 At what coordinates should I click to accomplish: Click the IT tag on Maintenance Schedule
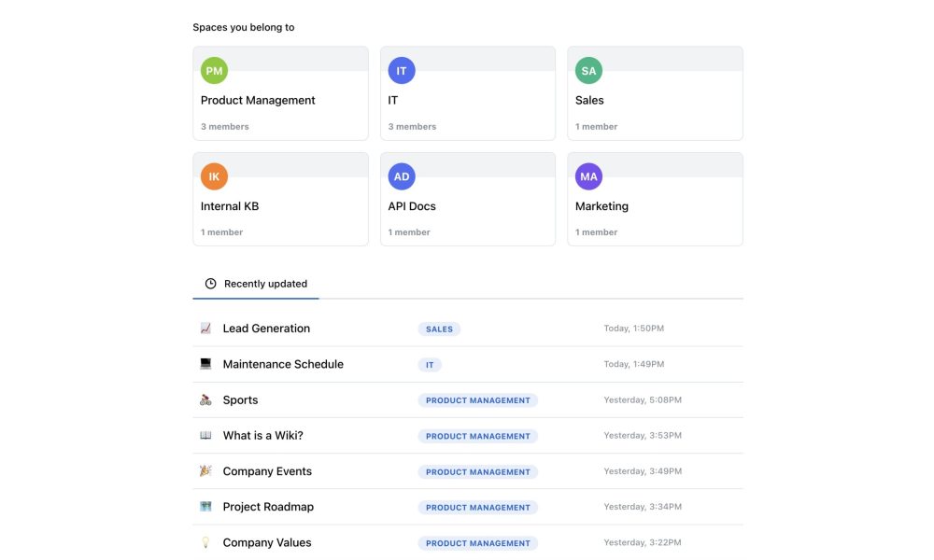[x=430, y=365]
